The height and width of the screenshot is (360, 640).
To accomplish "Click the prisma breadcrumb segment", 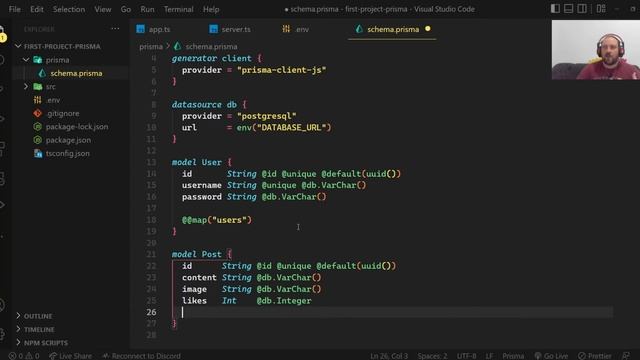I will click(x=151, y=47).
